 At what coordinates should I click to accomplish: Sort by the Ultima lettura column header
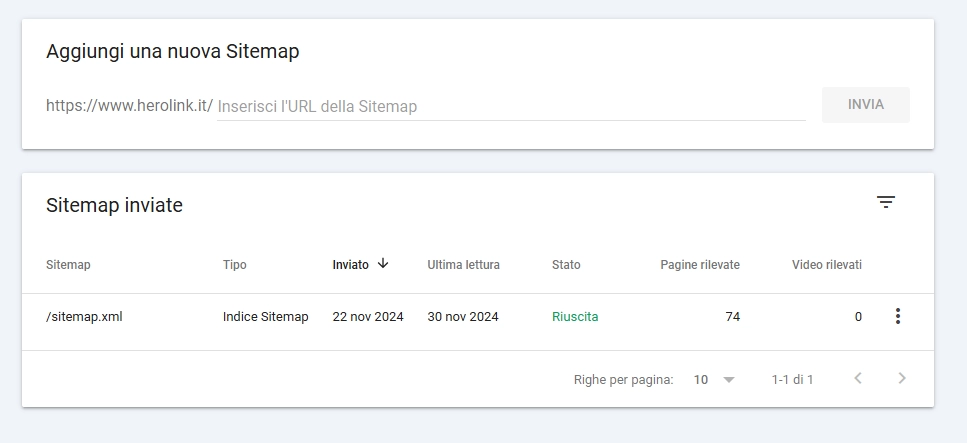coord(463,265)
